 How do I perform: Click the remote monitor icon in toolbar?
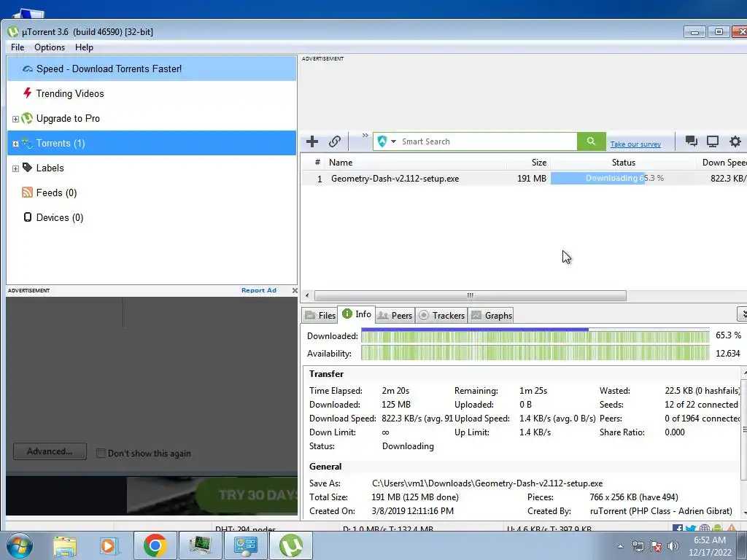coord(713,141)
